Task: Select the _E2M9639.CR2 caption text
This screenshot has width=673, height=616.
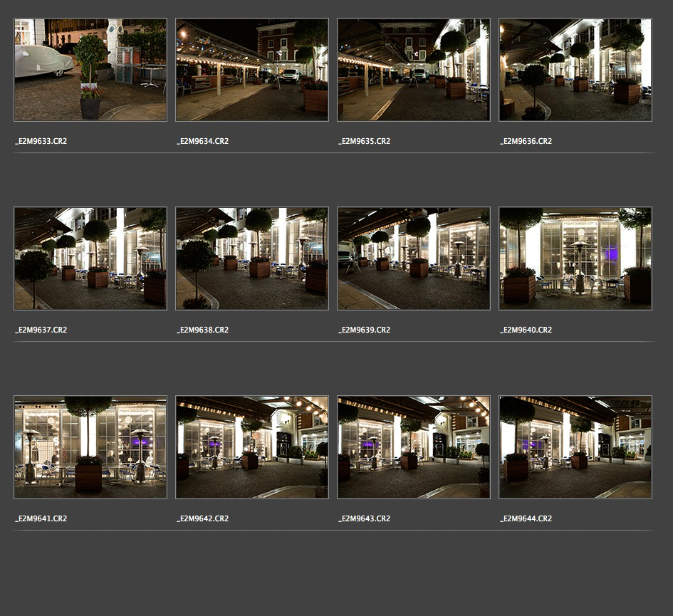Action: [x=364, y=330]
